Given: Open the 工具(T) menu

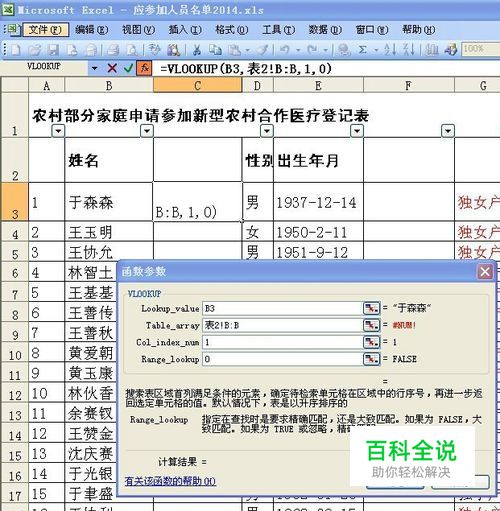Looking at the screenshot, I should tap(278, 30).
